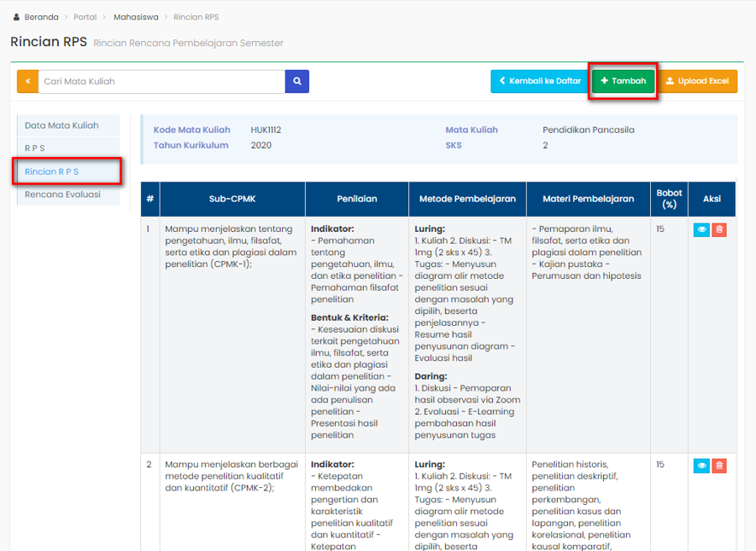
Task: Click the Sub-CPMK column header
Action: point(232,199)
